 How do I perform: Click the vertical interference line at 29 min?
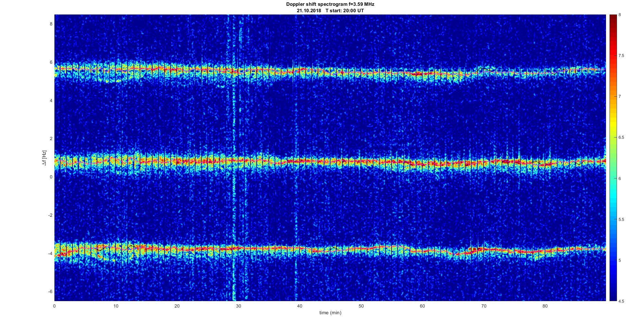(234, 158)
